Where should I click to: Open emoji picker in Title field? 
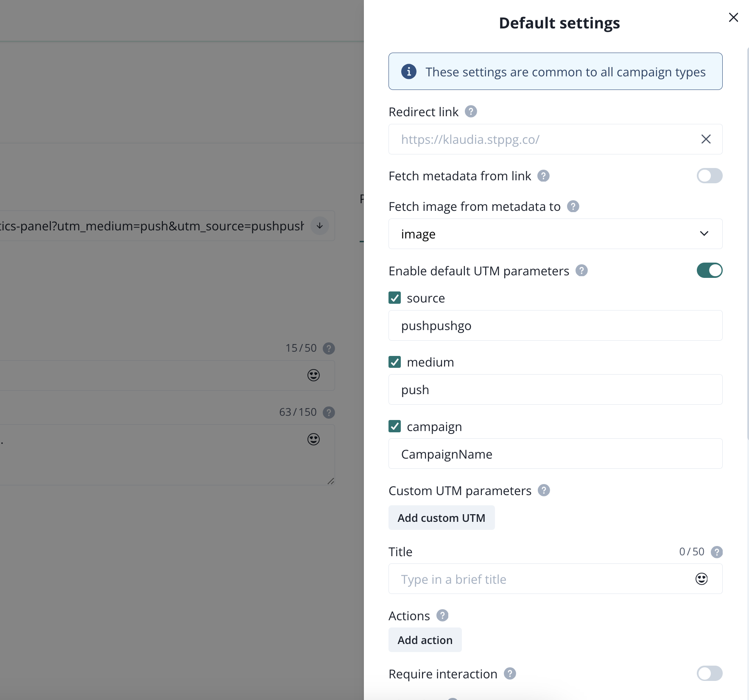click(701, 579)
